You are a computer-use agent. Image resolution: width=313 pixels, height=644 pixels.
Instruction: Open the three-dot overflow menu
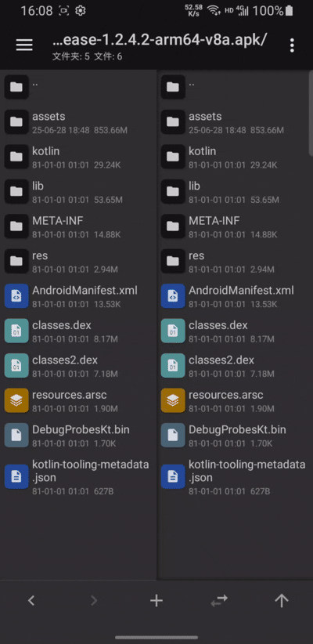(x=292, y=45)
